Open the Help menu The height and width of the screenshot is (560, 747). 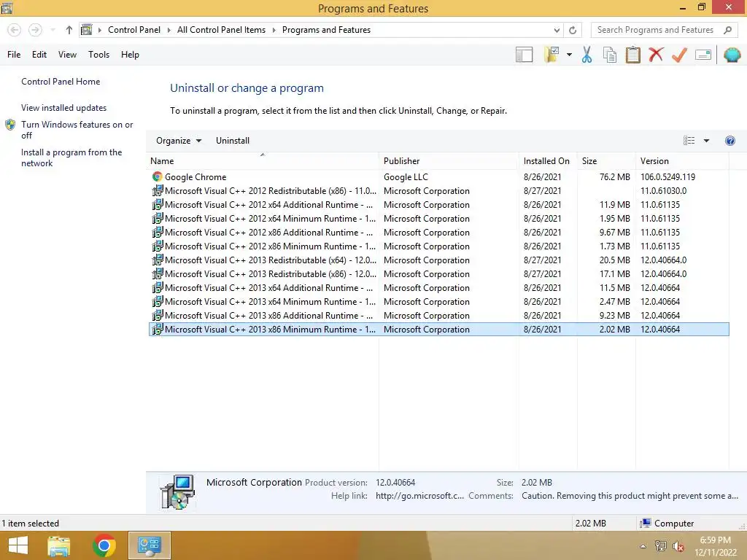click(130, 55)
